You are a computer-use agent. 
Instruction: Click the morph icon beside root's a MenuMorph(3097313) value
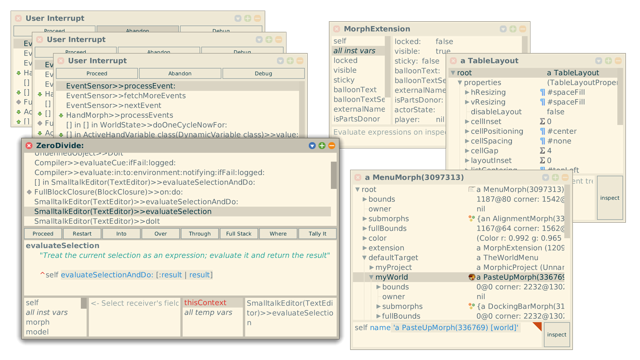472,189
